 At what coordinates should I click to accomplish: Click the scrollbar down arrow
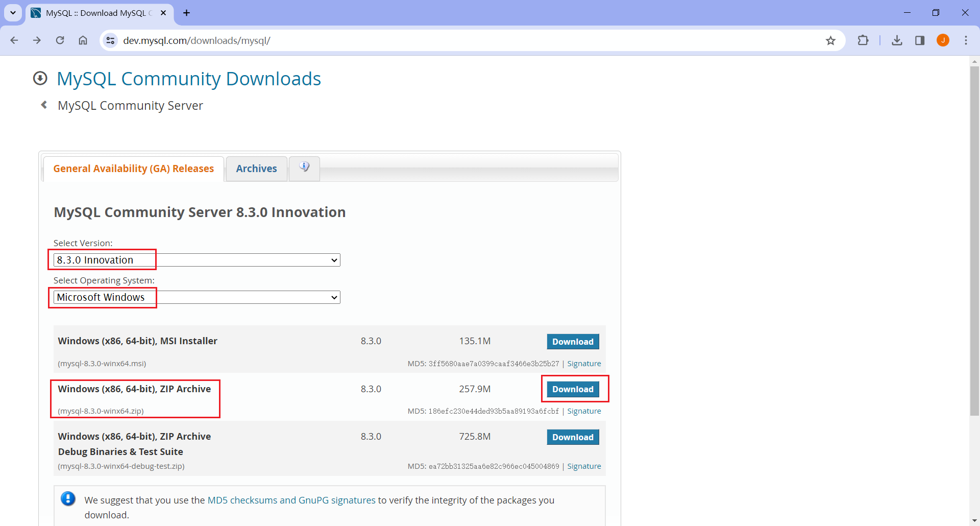click(x=974, y=520)
